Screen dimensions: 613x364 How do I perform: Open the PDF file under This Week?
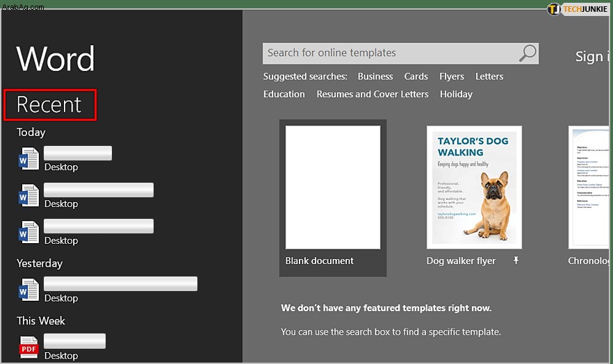click(63, 347)
